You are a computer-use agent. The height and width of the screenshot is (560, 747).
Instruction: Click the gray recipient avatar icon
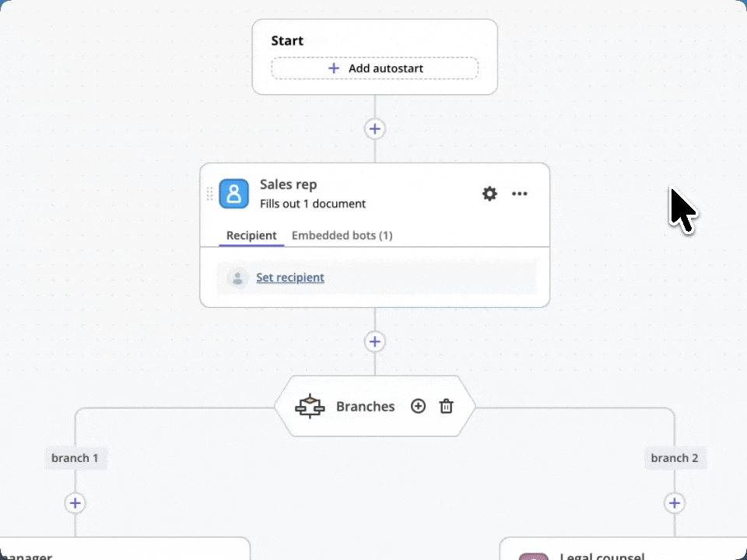pos(237,278)
